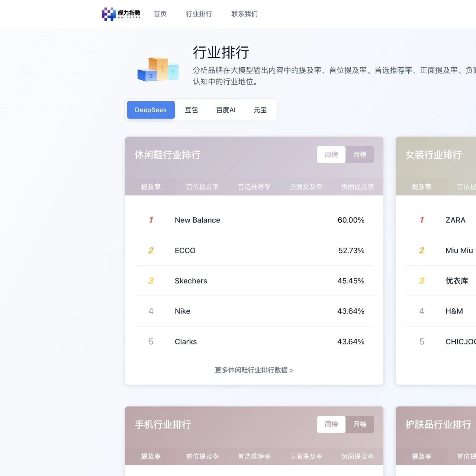Select 提及率 tab in 手机 card
Image resolution: width=476 pixels, height=476 pixels.
point(151,456)
